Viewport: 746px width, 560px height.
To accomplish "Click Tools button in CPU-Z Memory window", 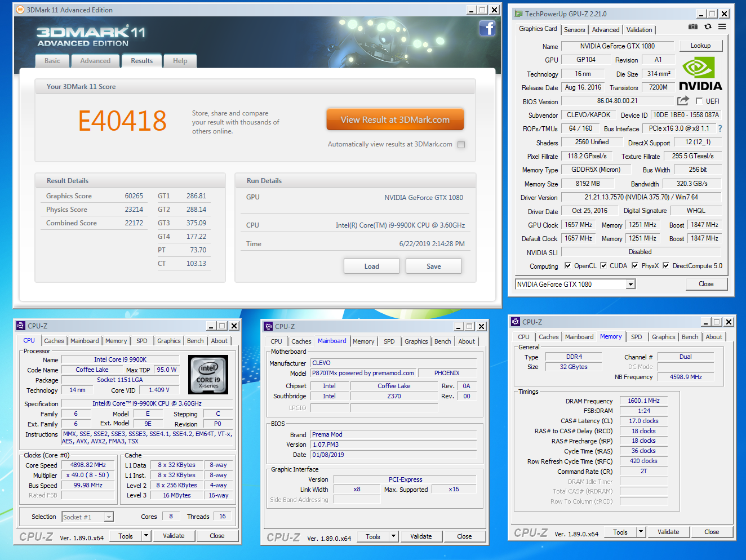I will (x=620, y=532).
